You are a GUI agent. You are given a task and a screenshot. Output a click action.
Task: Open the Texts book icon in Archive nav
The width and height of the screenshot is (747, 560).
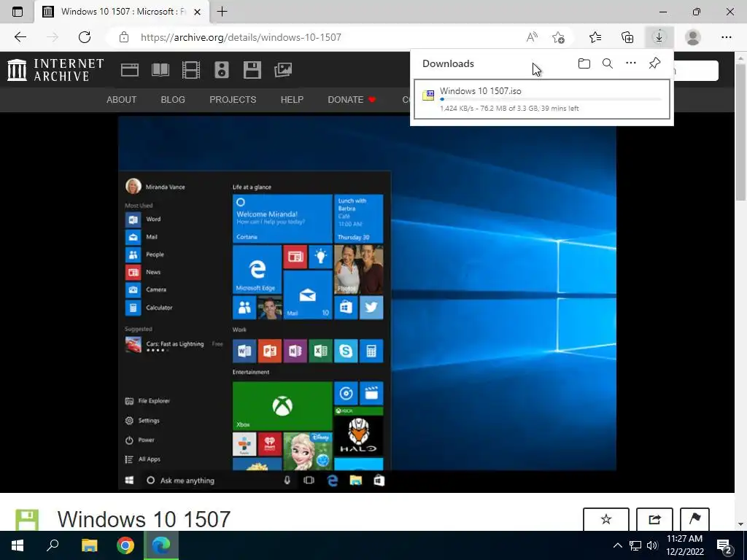[x=160, y=70]
